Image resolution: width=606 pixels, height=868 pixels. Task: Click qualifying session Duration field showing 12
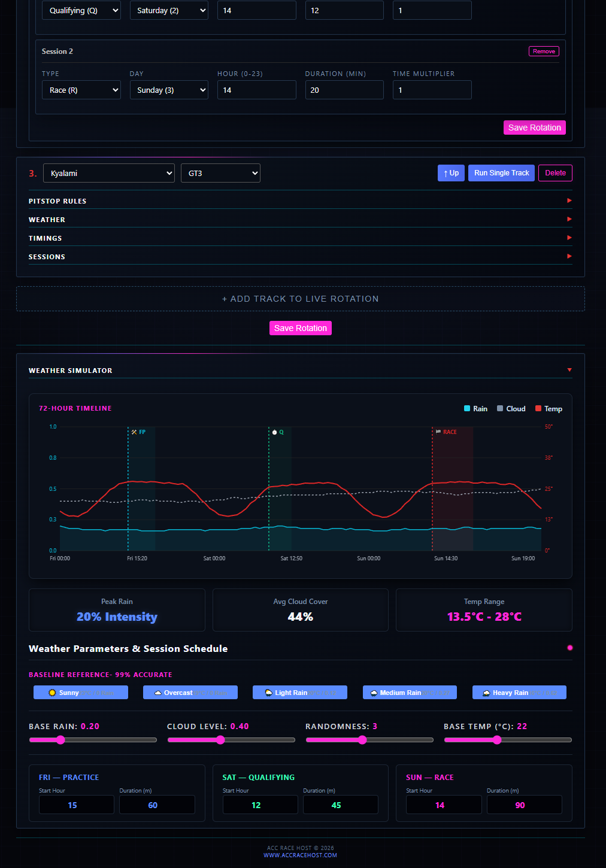point(344,10)
